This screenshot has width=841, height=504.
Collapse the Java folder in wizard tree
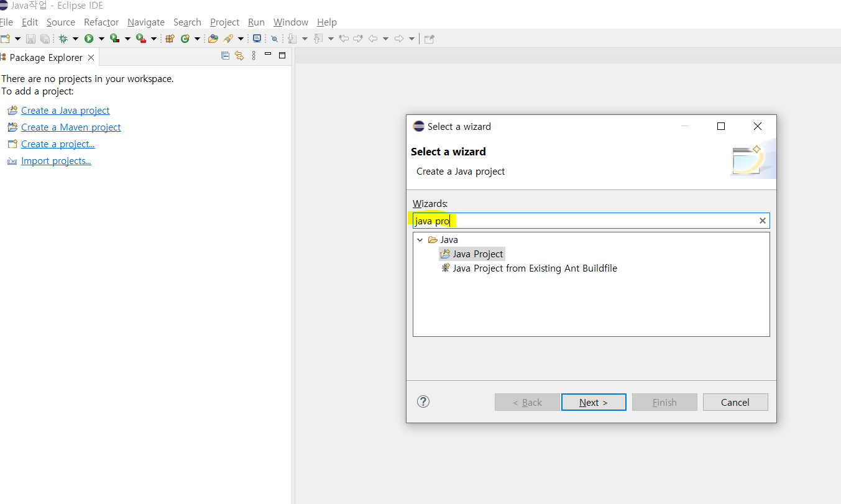pos(420,240)
